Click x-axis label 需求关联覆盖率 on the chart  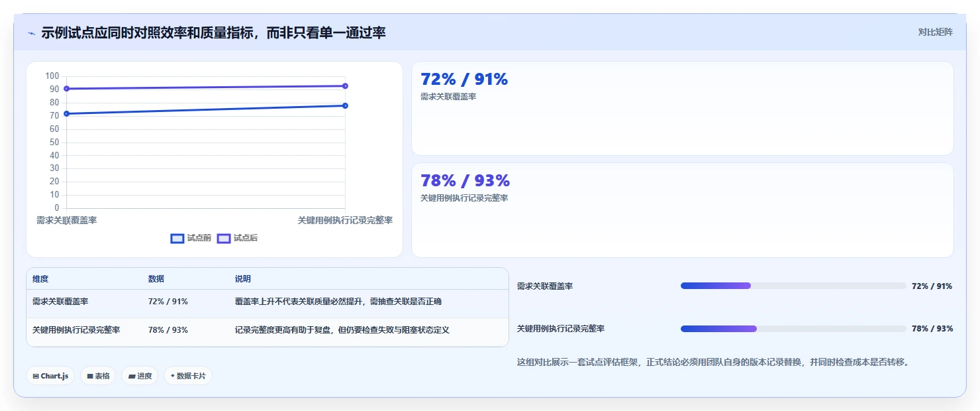point(66,221)
